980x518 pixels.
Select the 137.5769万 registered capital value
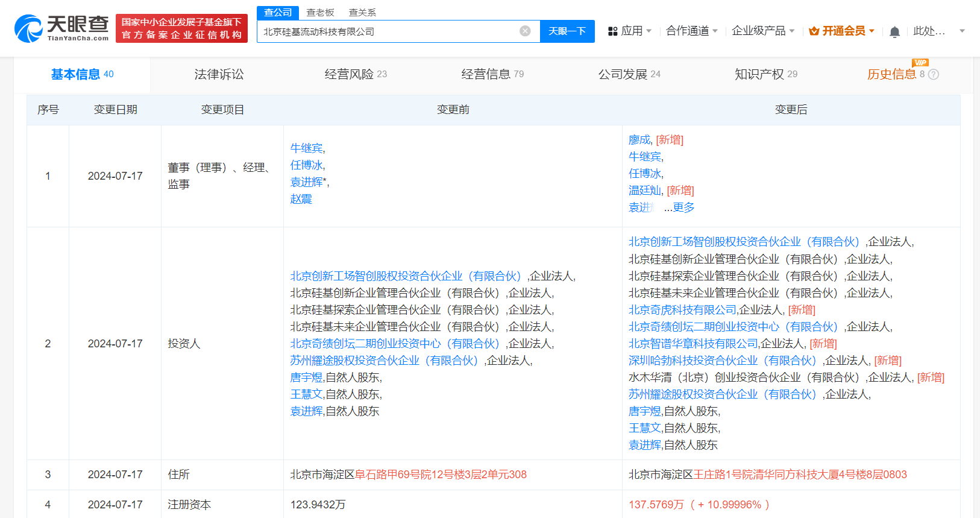tap(656, 505)
